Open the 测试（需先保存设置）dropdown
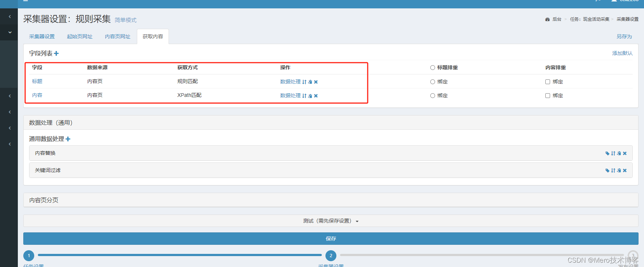Viewport: 644px width, 267px height. (x=331, y=221)
